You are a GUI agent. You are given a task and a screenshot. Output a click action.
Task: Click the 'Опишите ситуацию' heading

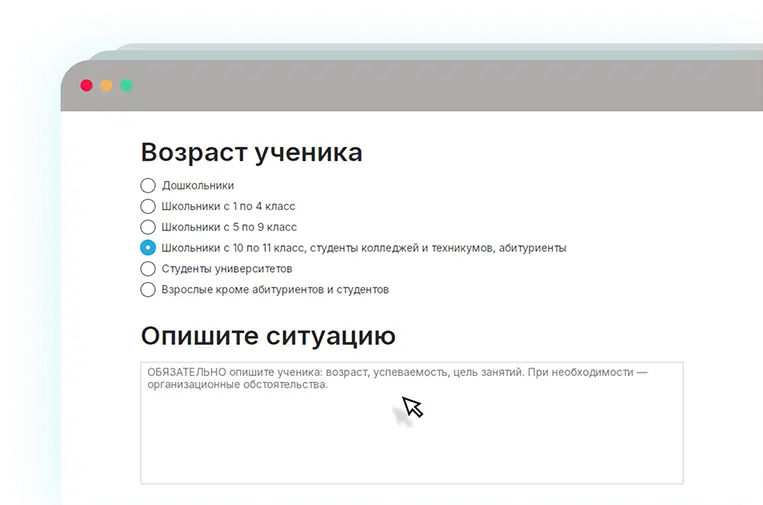[268, 335]
